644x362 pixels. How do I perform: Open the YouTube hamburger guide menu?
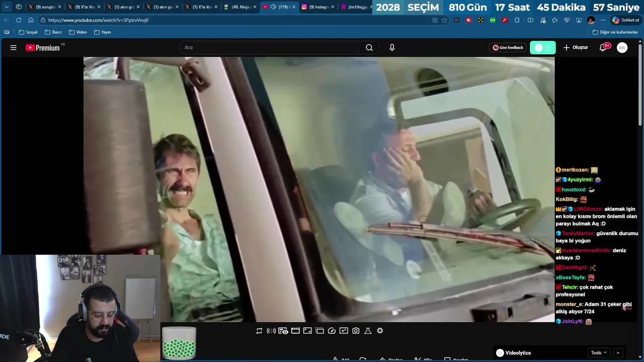click(x=14, y=48)
